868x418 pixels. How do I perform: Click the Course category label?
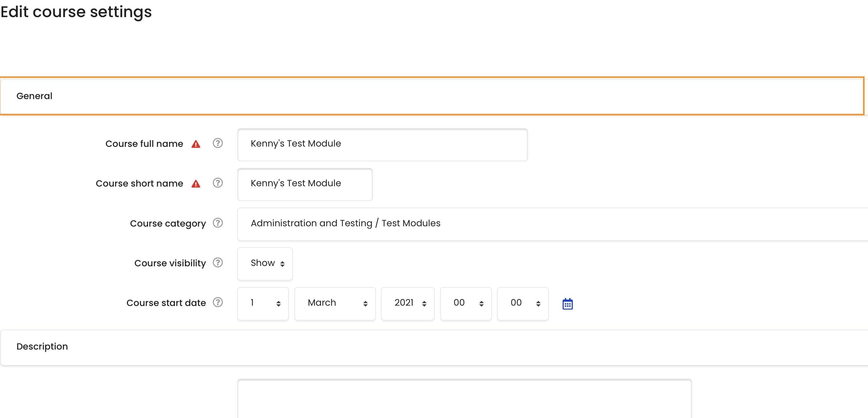tap(168, 223)
